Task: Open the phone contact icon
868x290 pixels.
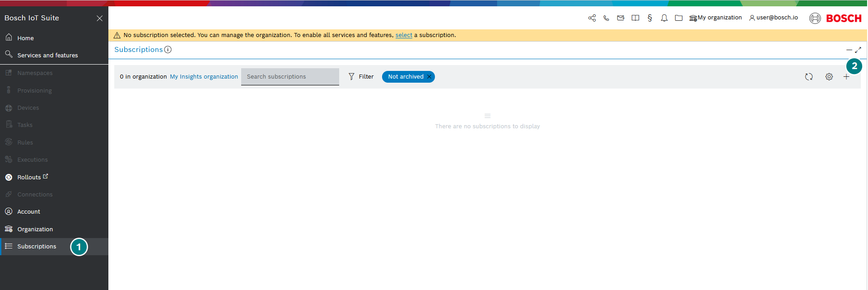Action: click(x=606, y=18)
